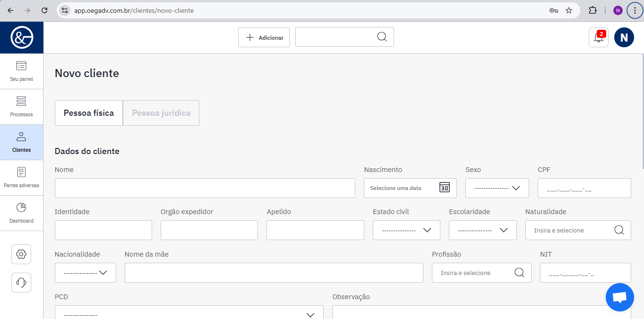Screen dimensions: 644x319
Task: Click the Nascimento date field
Action: pos(410,188)
